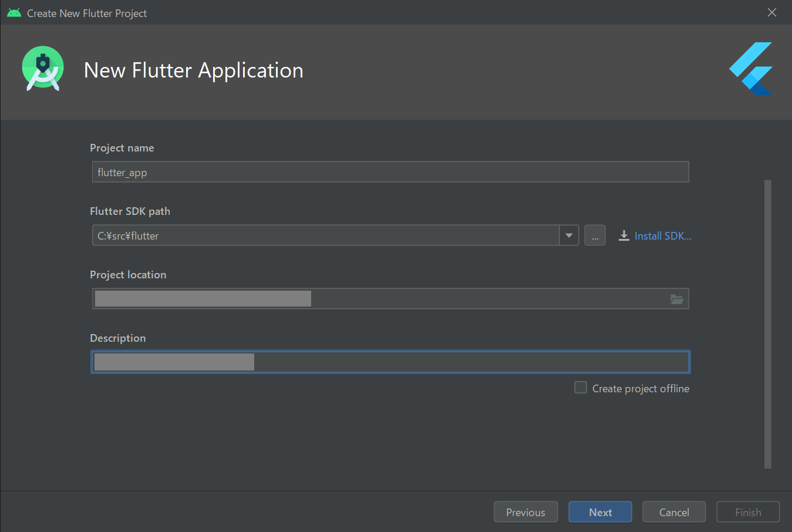The image size is (792, 532).
Task: Click the vertical scrollbar of the dialog
Action: coord(768,324)
